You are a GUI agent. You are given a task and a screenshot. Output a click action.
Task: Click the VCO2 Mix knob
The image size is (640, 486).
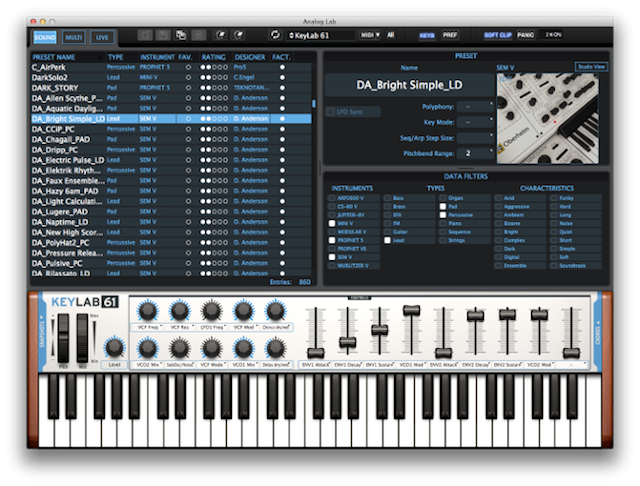[148, 348]
